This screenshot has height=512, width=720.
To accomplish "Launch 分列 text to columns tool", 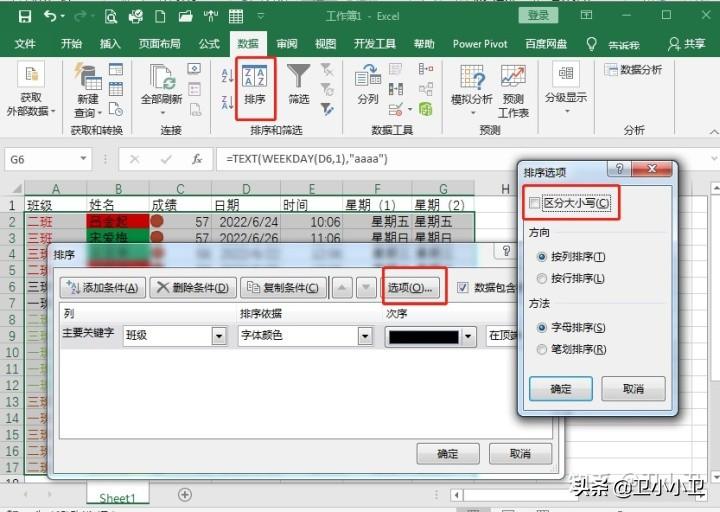I will [x=368, y=85].
